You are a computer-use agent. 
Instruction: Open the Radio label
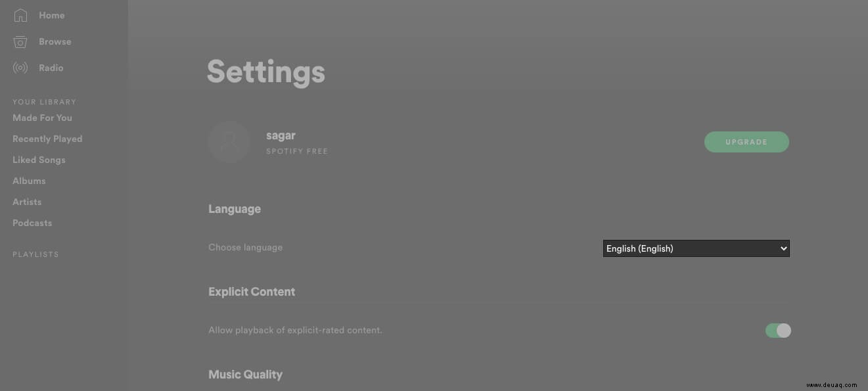tap(51, 68)
